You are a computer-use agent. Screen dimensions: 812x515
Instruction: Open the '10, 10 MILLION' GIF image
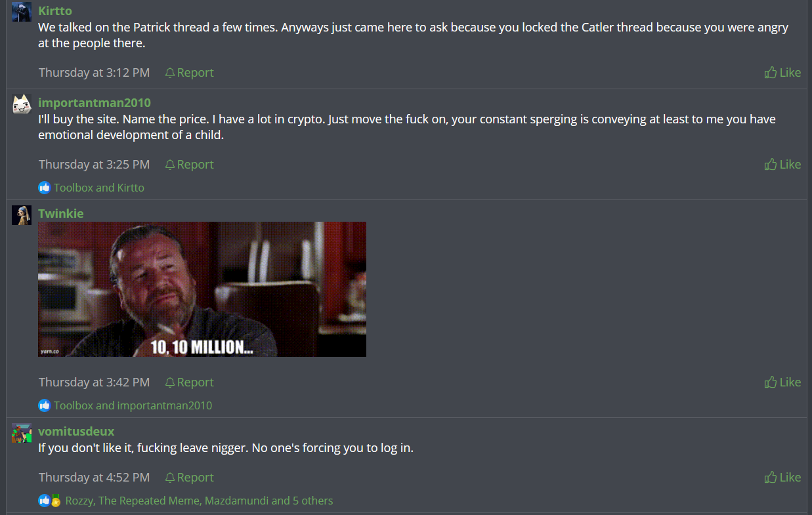tap(202, 289)
